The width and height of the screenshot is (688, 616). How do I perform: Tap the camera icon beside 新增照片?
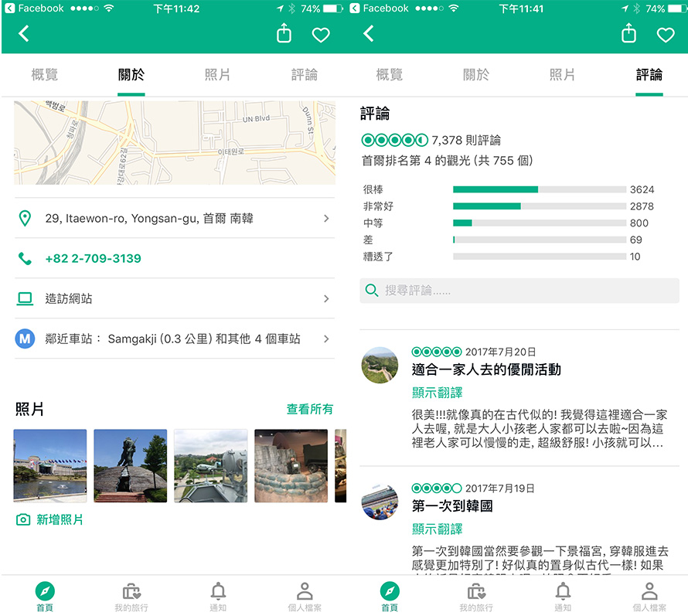(x=23, y=520)
